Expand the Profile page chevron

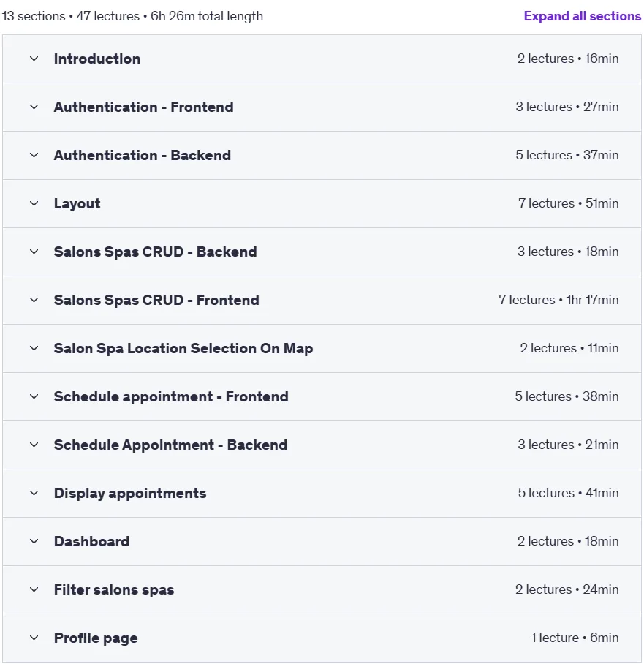click(34, 638)
